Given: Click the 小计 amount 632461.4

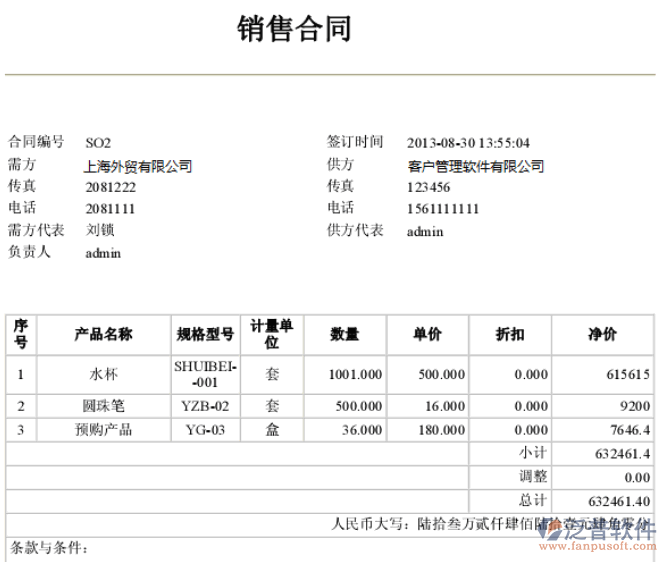Looking at the screenshot, I should [x=620, y=453].
